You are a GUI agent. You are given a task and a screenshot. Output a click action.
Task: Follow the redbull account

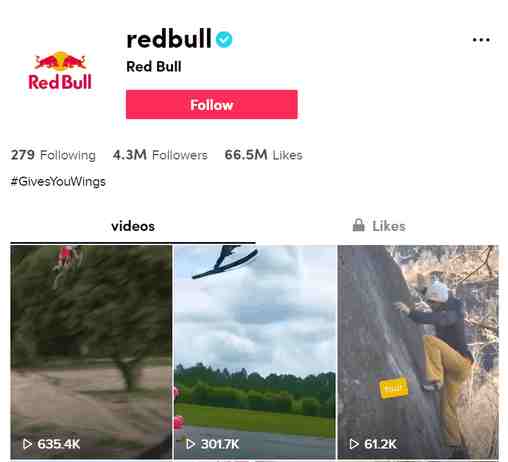[212, 105]
